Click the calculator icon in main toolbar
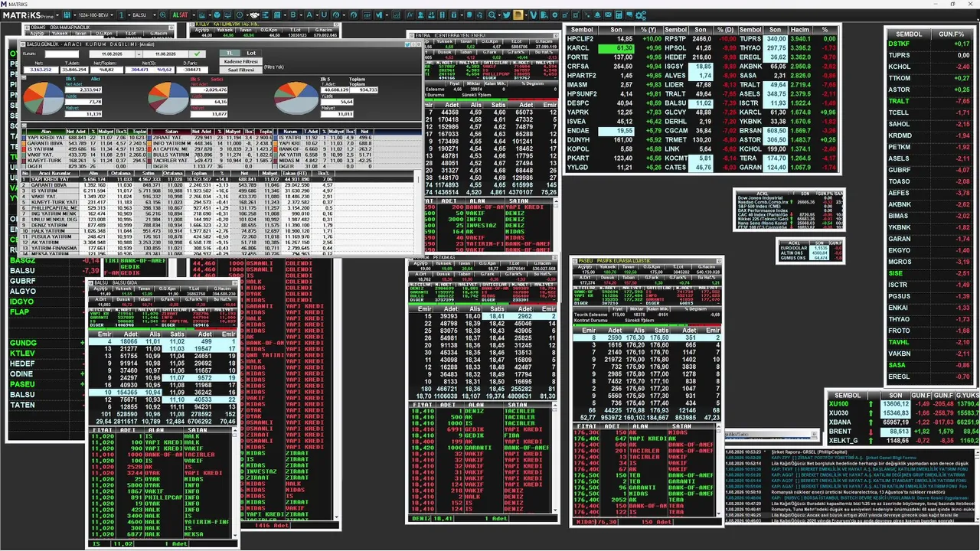The width and height of the screenshot is (980, 551). pyautogui.click(x=619, y=15)
